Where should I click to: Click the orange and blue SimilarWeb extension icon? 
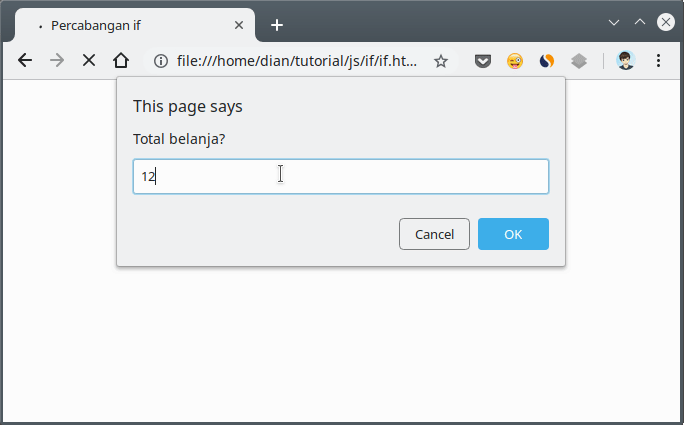[546, 61]
